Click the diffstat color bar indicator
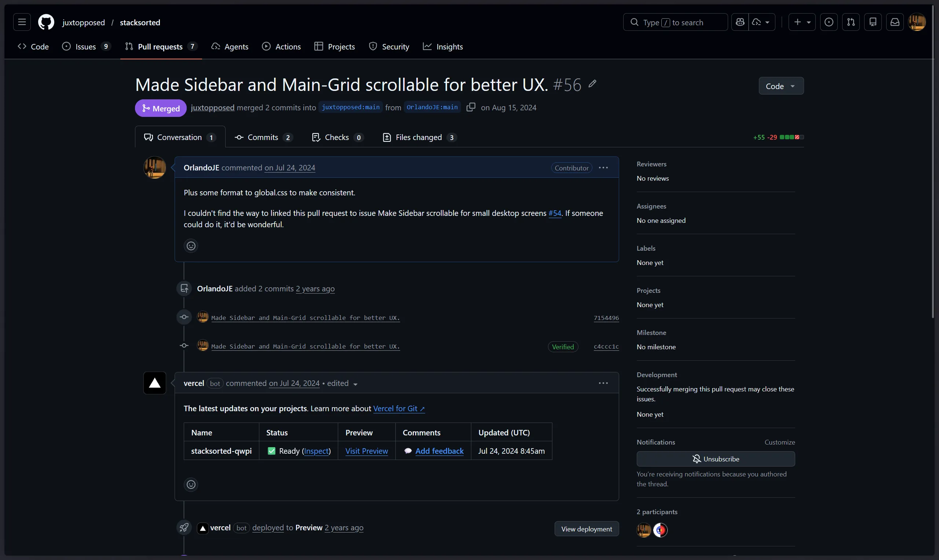This screenshot has width=939, height=560. pyautogui.click(x=792, y=137)
